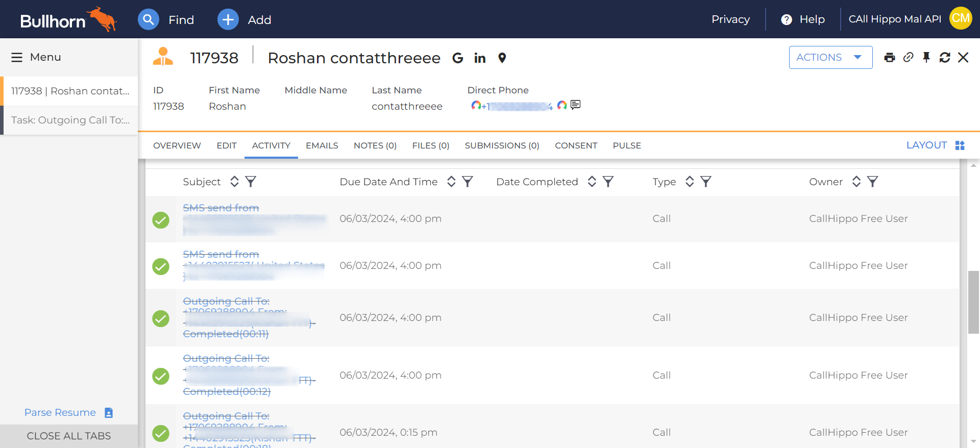Viewport: 980px width, 448px height.
Task: Sort by Due Date And Time arrows
Action: pos(451,182)
